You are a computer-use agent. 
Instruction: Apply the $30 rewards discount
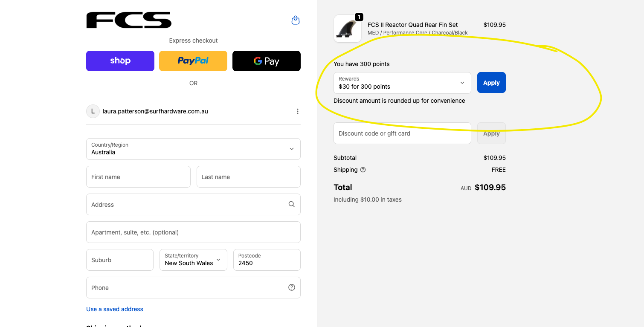(x=491, y=83)
